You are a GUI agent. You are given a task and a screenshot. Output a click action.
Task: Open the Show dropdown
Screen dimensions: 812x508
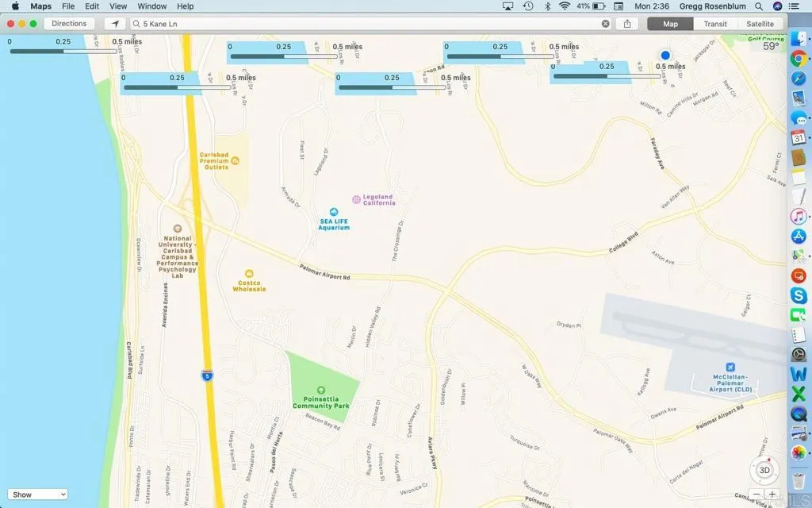[38, 495]
